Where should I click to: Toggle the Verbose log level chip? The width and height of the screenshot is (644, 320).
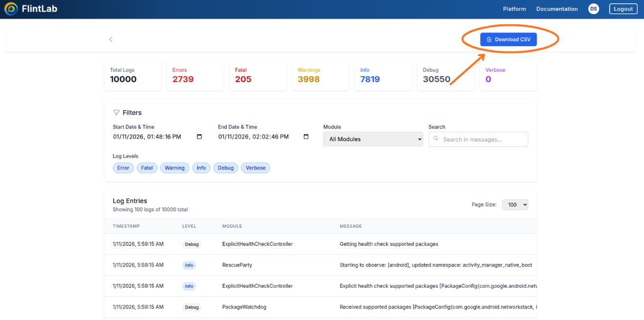click(x=256, y=168)
